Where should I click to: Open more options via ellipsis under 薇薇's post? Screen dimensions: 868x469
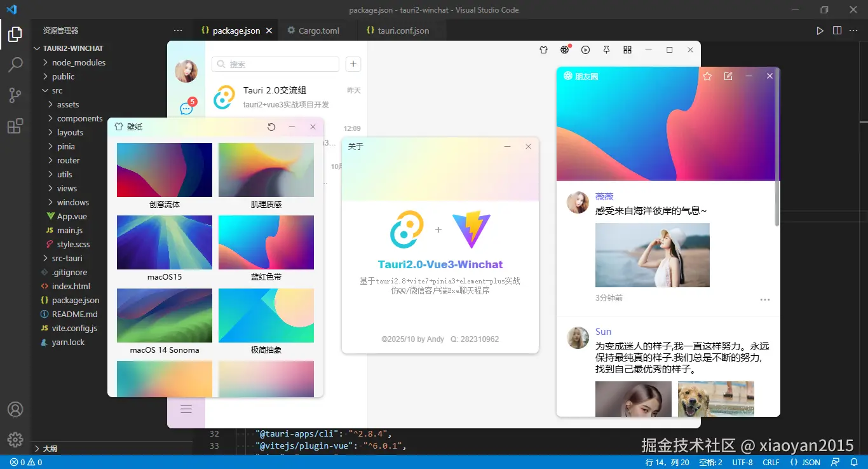(764, 299)
